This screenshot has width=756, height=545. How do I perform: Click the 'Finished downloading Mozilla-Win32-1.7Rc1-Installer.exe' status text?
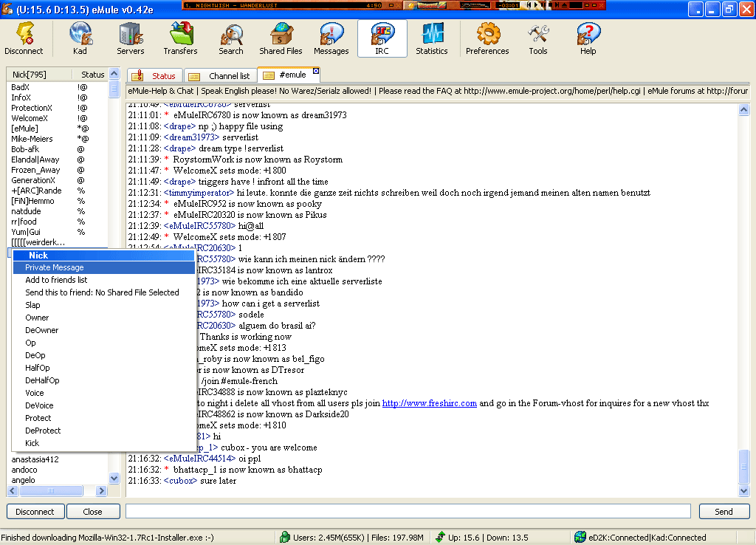[108, 538]
